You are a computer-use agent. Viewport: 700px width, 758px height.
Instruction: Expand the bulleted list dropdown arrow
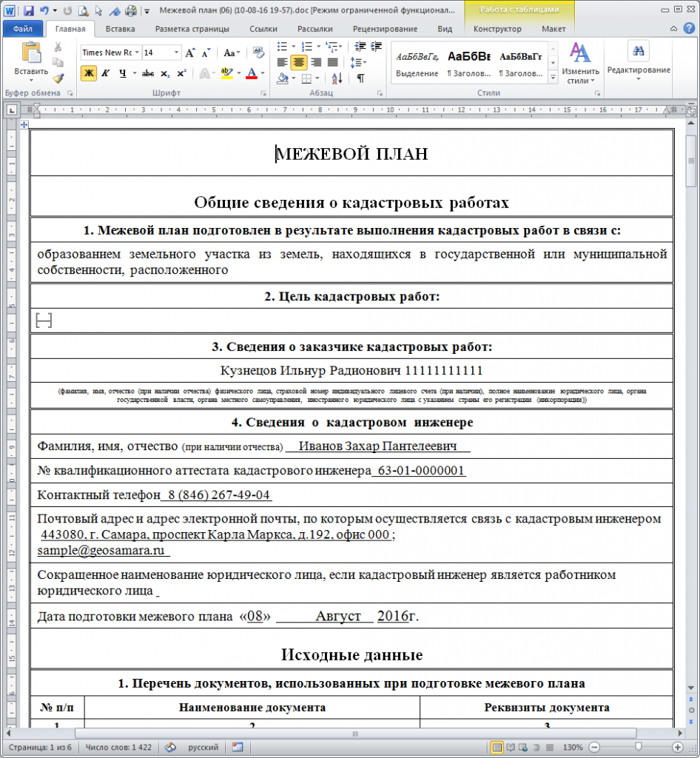click(293, 47)
